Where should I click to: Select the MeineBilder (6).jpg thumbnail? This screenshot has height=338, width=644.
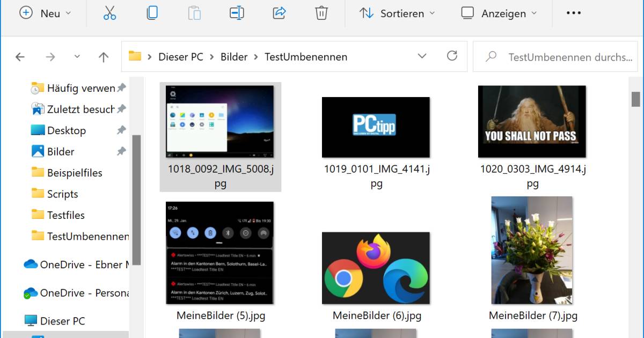click(376, 268)
